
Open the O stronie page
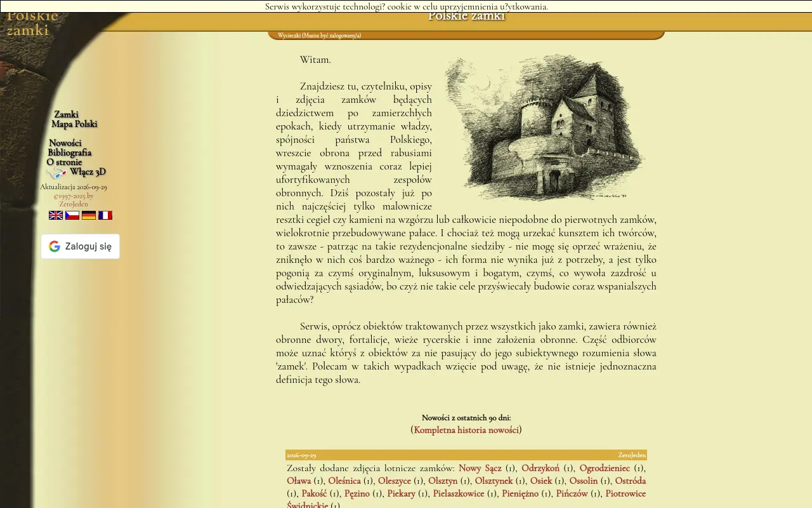[65, 163]
